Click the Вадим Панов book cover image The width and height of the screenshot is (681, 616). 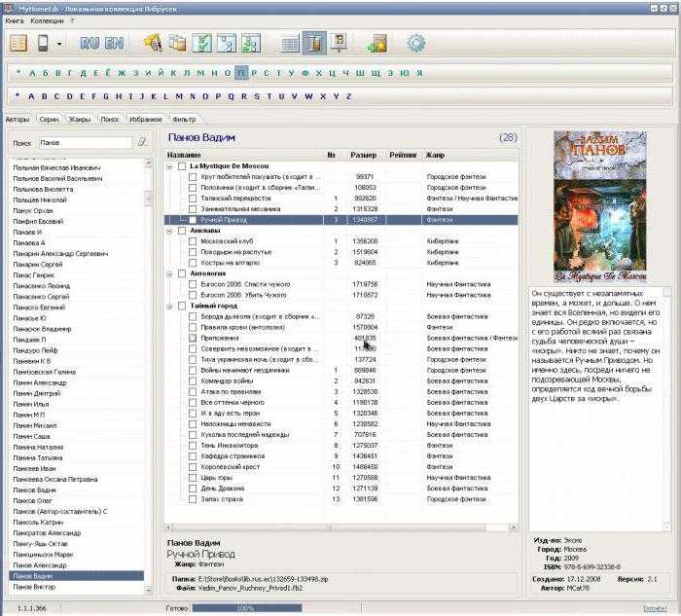(x=600, y=206)
